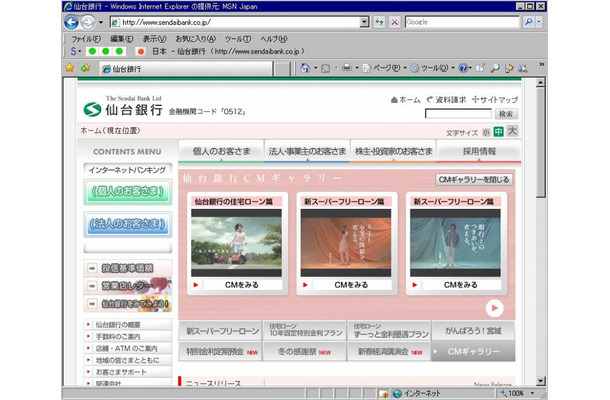Click the 新スーパーフリーローン banner button
The image size is (610, 400).
pos(220,331)
